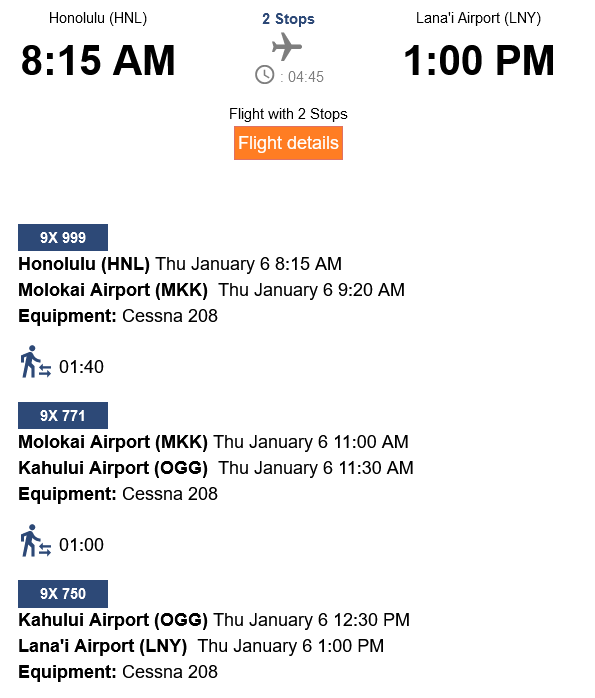The width and height of the screenshot is (595, 698).
Task: Select the 9X 999 flight number badge
Action: pos(63,237)
